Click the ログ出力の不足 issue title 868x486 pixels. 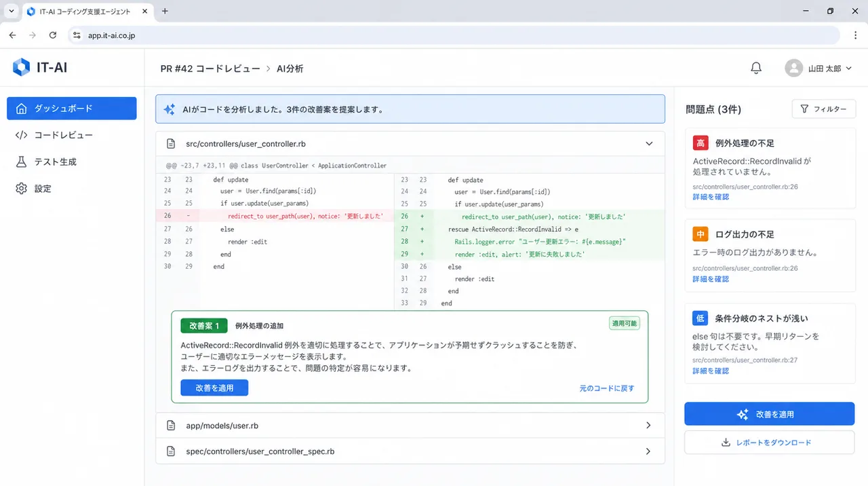(745, 234)
